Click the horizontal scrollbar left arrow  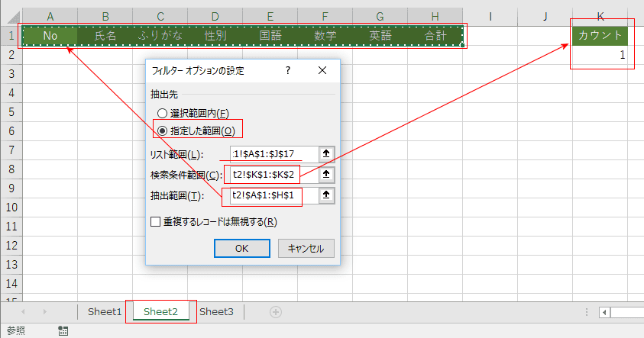[604, 313]
